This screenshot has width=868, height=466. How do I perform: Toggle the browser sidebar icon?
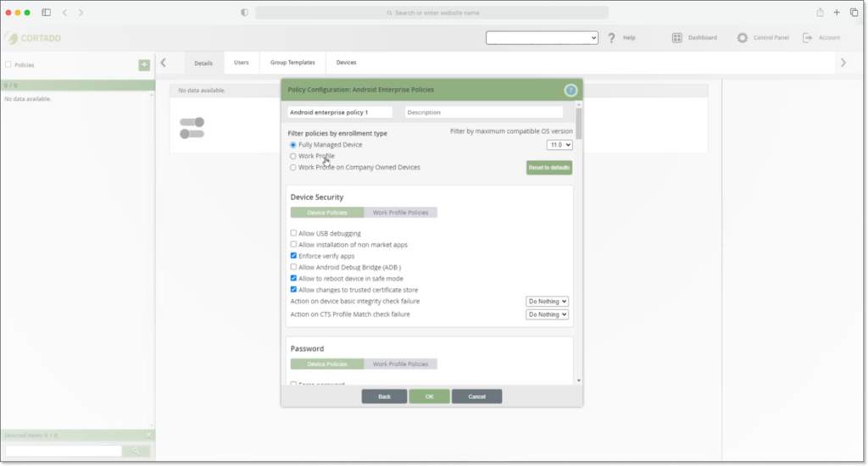tap(46, 12)
